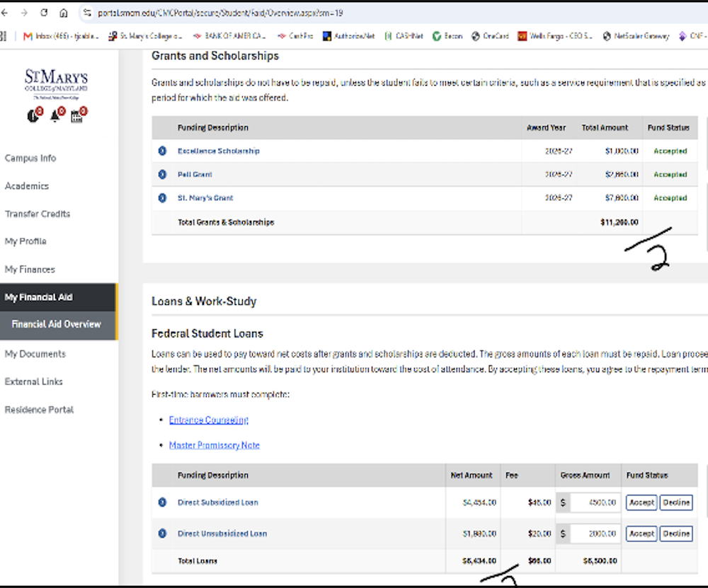
Task: Reload the page with the refresh icon
Action: point(44,13)
